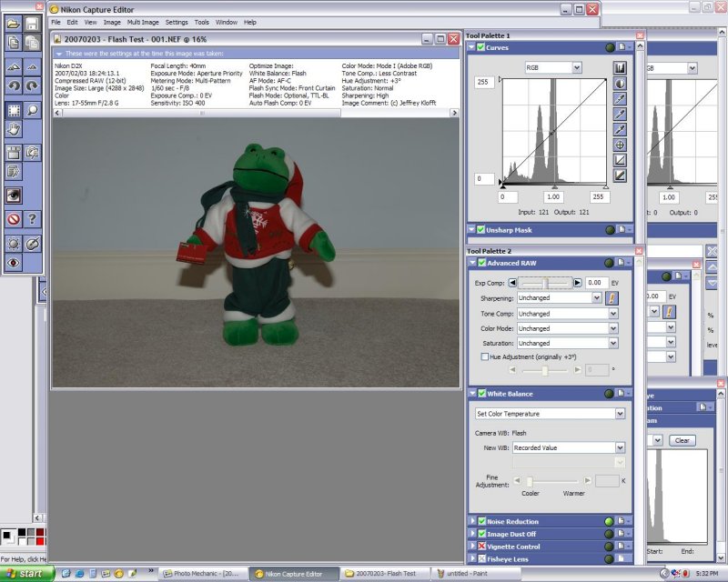
Task: Open 20070203- Flash Test folder taskbar button
Action: 385,574
